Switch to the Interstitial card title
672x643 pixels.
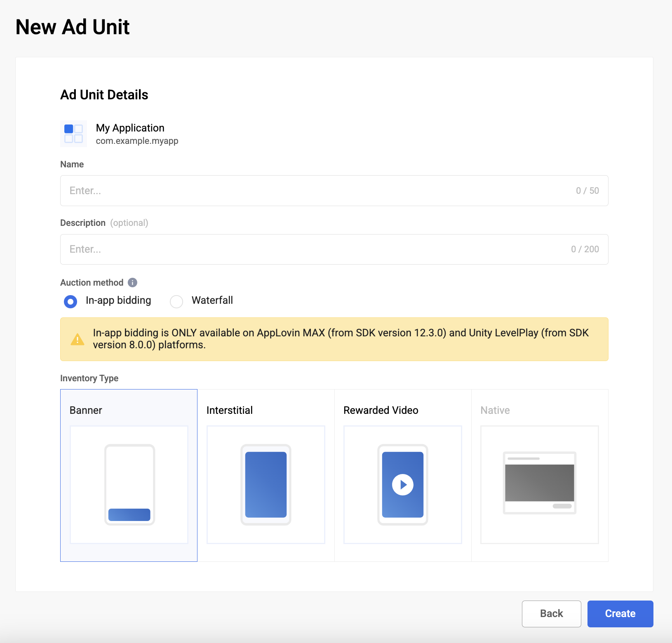coord(230,410)
